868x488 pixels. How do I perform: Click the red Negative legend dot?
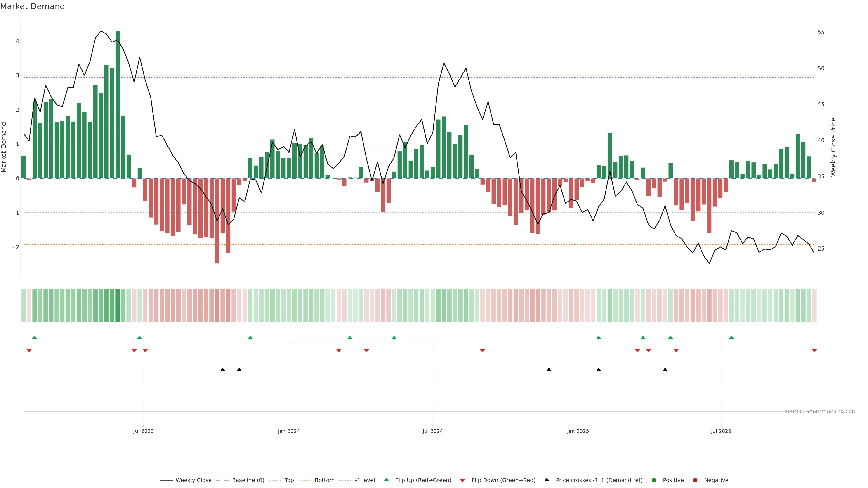[695, 480]
